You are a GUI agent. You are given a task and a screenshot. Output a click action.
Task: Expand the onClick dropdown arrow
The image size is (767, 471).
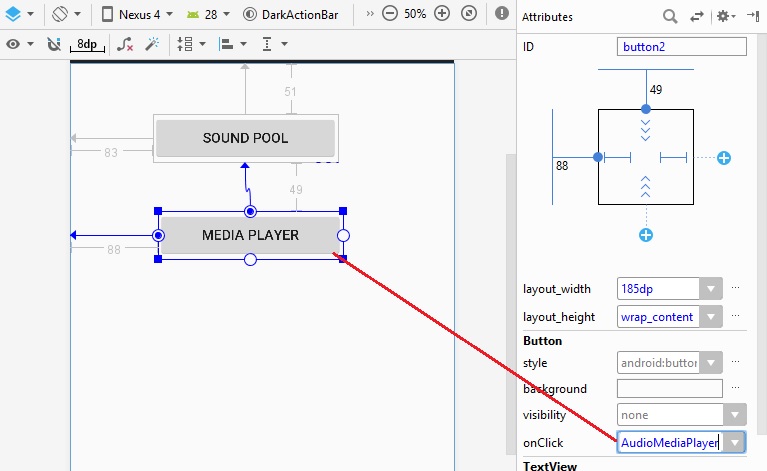(735, 442)
